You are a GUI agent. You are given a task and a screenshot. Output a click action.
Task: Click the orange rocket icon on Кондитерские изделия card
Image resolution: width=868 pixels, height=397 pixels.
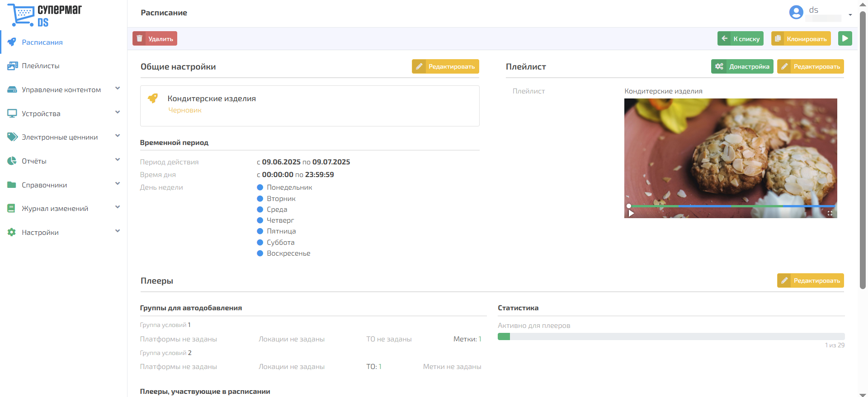(153, 98)
